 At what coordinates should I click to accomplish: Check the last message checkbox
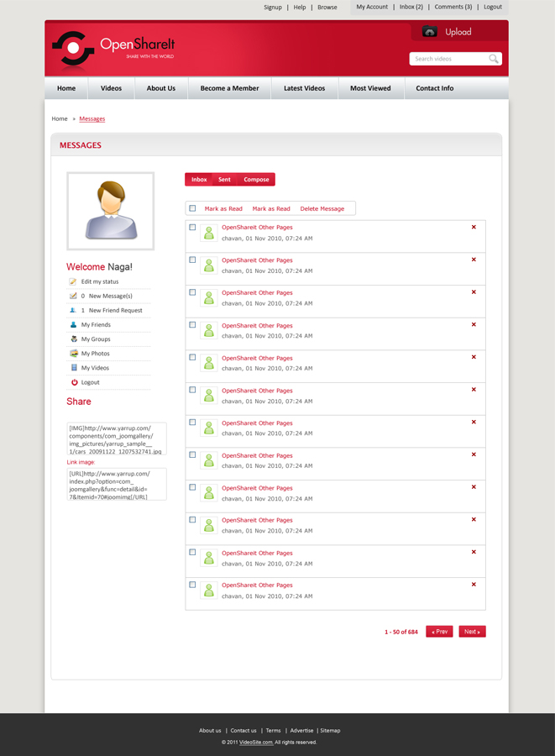[193, 585]
